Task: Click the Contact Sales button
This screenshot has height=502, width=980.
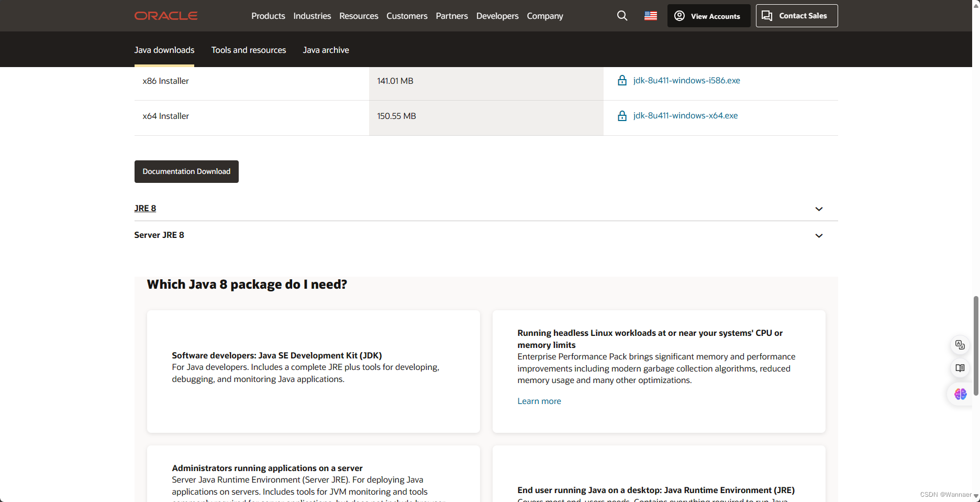Action: coord(797,16)
